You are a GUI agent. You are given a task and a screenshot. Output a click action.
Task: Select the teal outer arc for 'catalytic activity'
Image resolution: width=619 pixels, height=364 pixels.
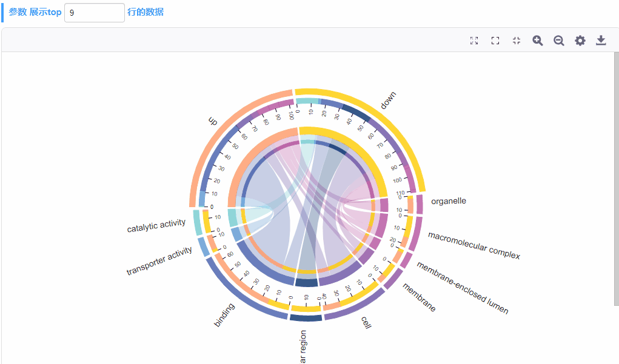click(198, 222)
